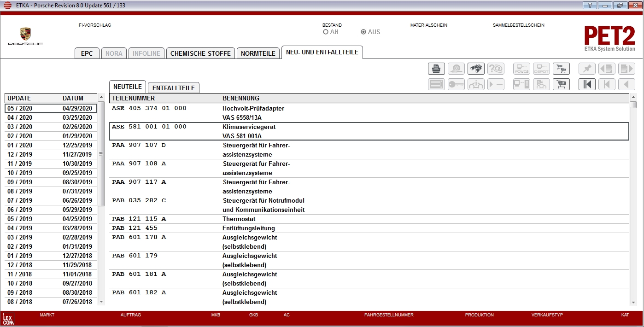Click update list scrollbar up arrow

tap(101, 97)
